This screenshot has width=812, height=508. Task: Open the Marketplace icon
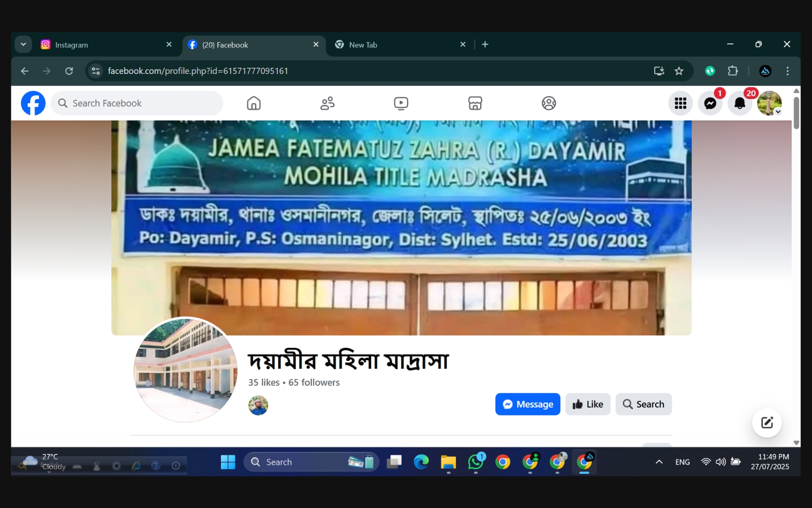tap(475, 103)
